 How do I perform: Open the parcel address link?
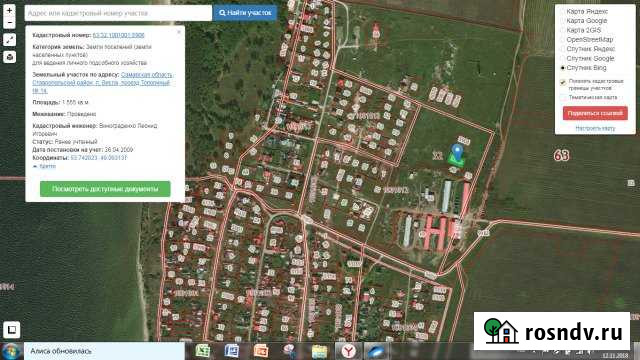103,82
